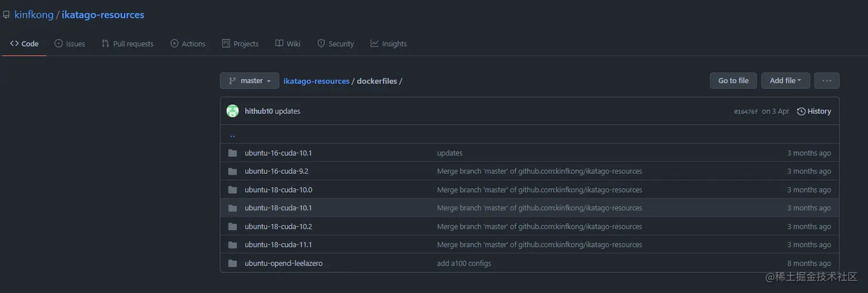868x293 pixels.
Task: Expand the Add file dropdown
Action: point(785,81)
